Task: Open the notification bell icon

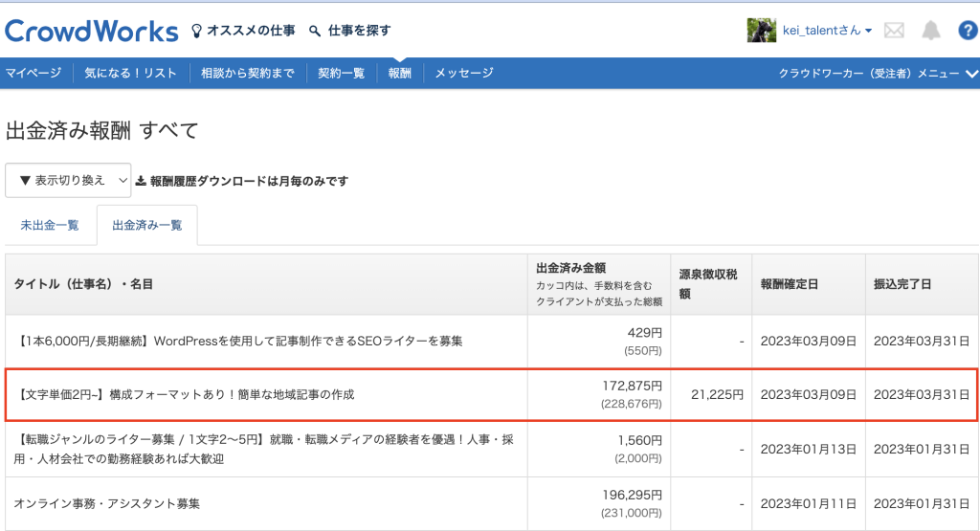Action: (930, 31)
